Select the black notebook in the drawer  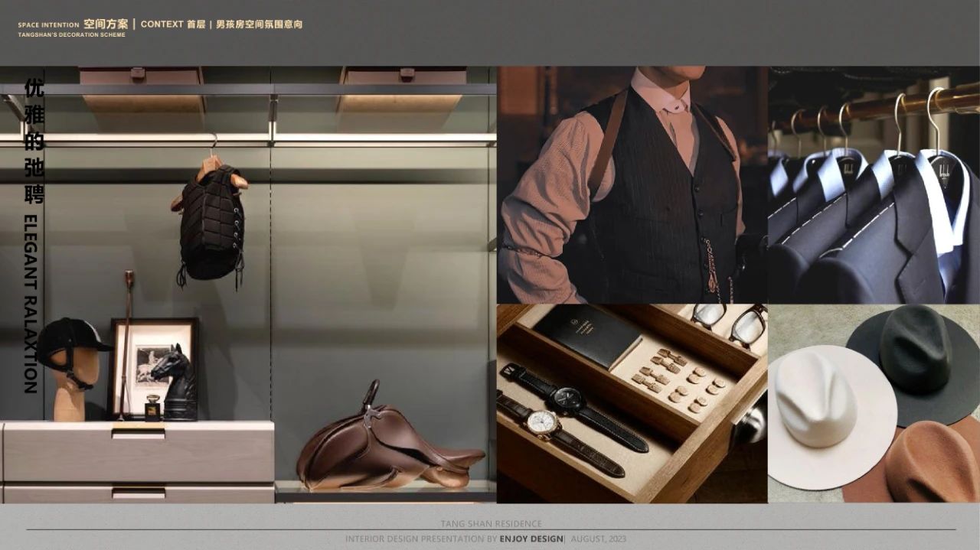(x=587, y=334)
